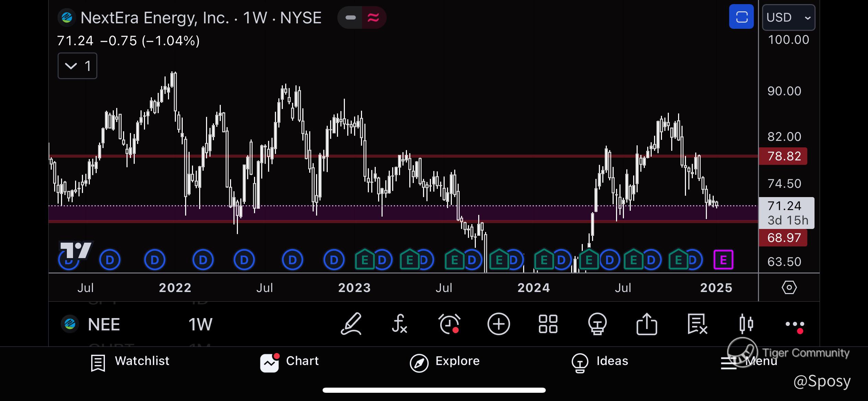Select the pencil drawing tool
This screenshot has height=401, width=868.
coord(351,324)
